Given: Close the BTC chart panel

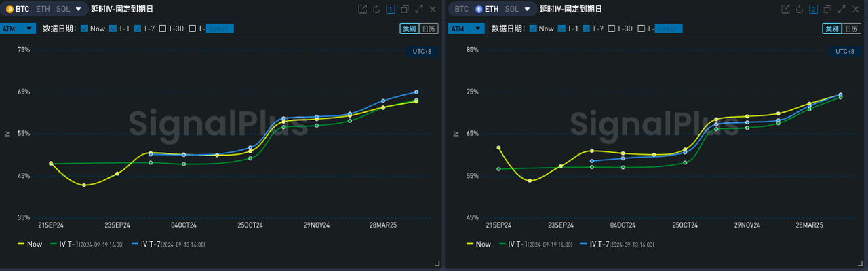Looking at the screenshot, I should pyautogui.click(x=432, y=10).
